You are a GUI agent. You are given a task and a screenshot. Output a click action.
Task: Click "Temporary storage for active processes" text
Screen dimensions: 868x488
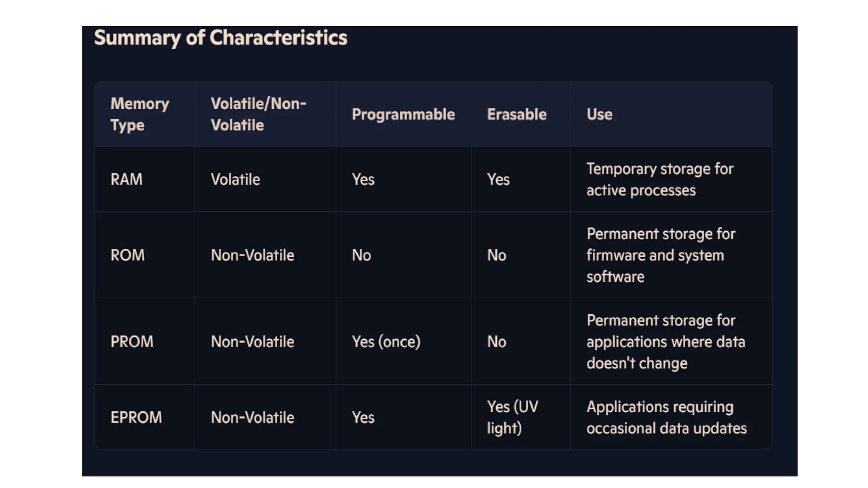point(659,180)
